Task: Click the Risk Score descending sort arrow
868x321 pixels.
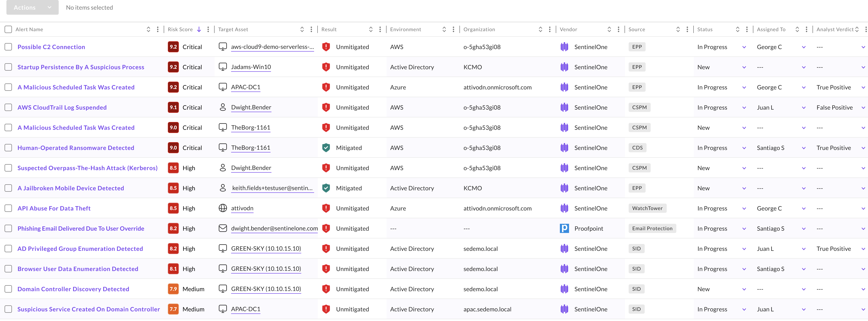Action: tap(199, 29)
